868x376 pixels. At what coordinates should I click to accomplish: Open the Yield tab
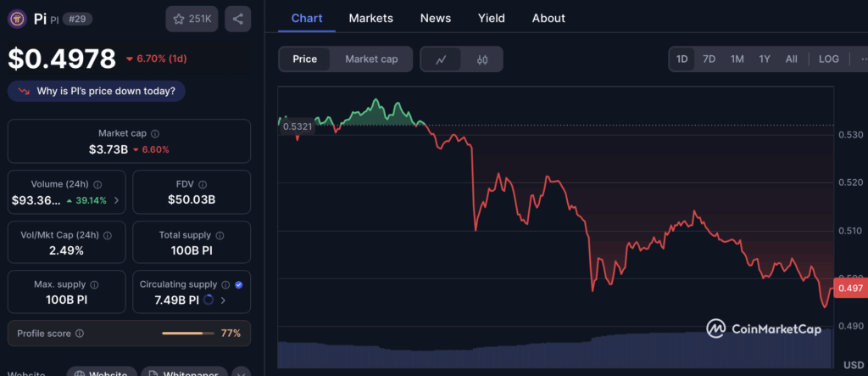492,19
